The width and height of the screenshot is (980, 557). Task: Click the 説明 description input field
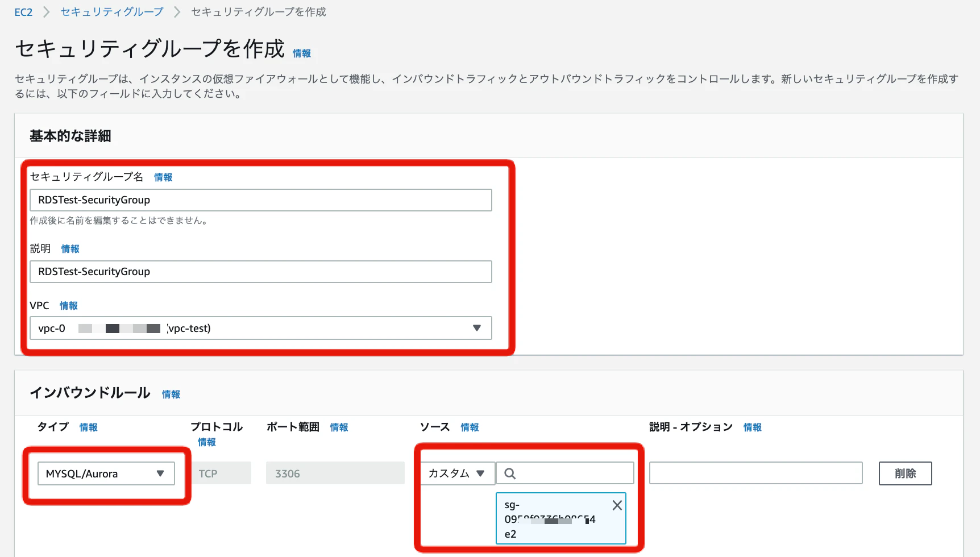[261, 272]
